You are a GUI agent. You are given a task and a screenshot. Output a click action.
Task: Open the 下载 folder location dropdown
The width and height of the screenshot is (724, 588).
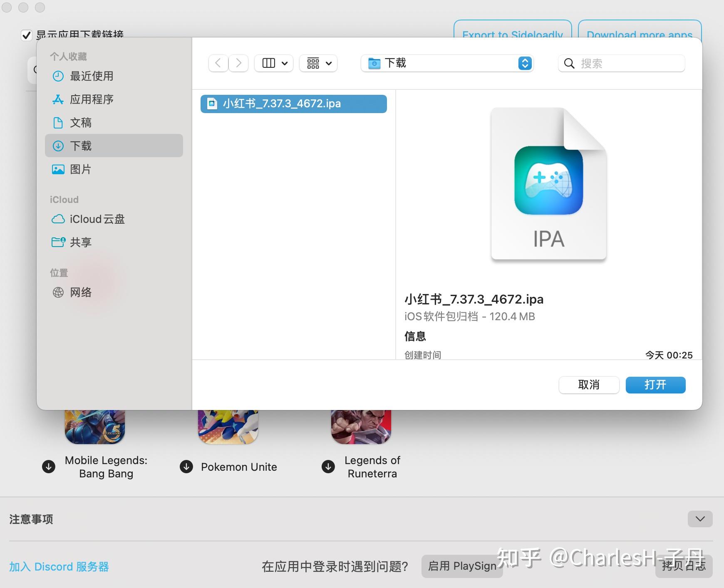tap(447, 63)
